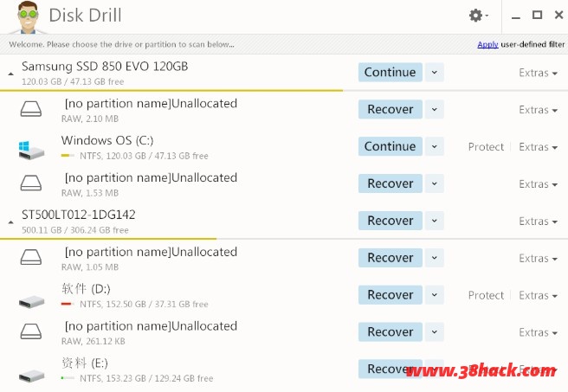Open dropdown beside Windows OS (C:) Continue

435,146
